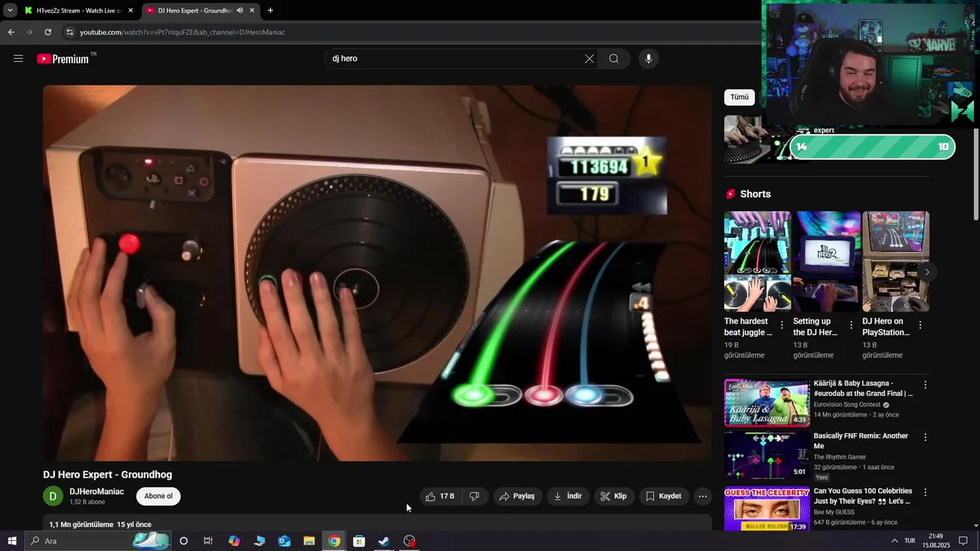Click the main DJ Hero video player

[x=377, y=273]
